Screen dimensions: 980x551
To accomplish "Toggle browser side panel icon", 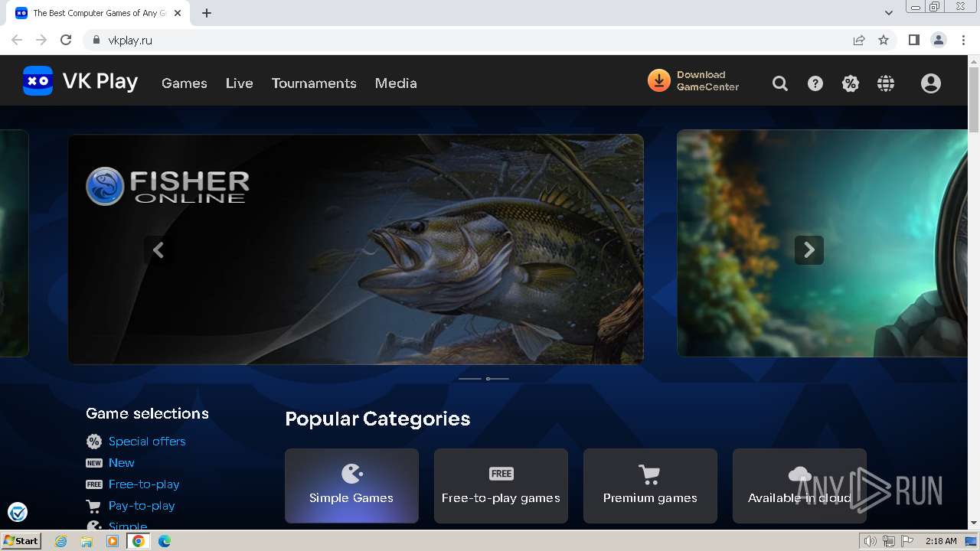I will pos(913,40).
